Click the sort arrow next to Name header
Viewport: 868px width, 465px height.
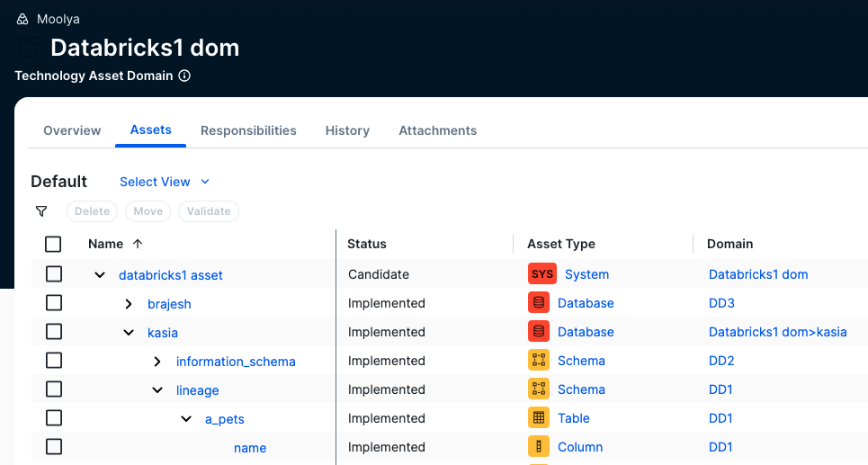pyautogui.click(x=138, y=244)
